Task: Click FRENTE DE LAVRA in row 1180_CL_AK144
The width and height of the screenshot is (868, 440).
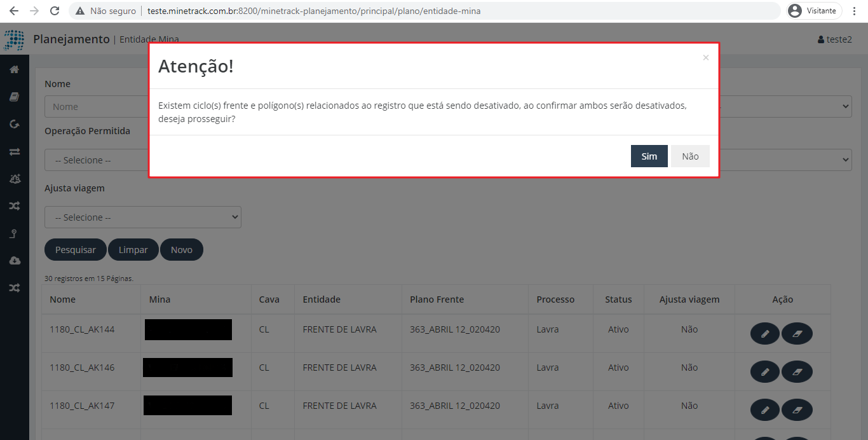Action: pyautogui.click(x=339, y=329)
